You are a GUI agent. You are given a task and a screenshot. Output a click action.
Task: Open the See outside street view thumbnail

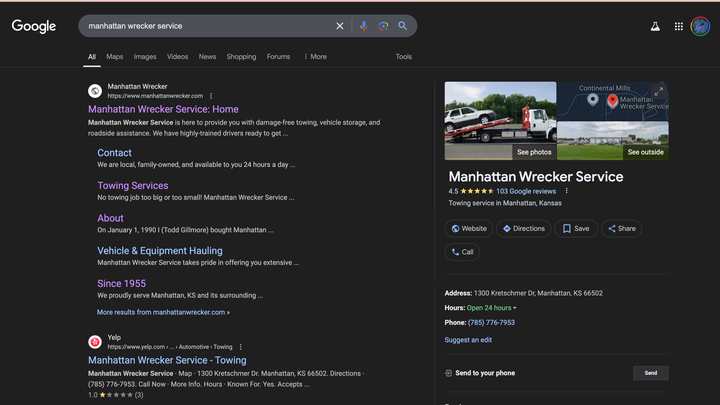(613, 141)
